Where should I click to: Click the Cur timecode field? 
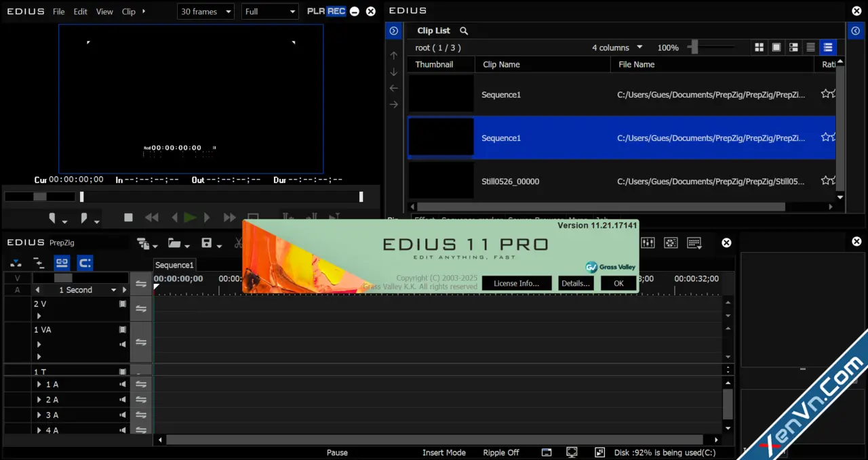point(76,180)
